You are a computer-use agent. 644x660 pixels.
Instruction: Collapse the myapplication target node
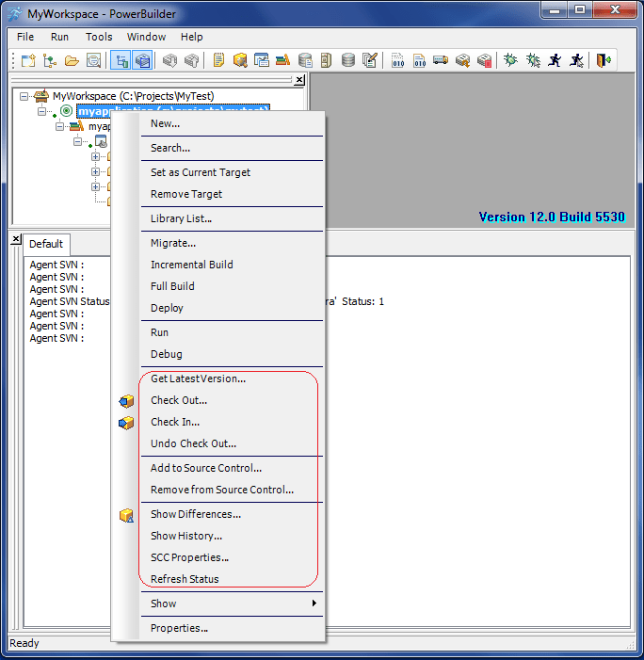point(41,111)
